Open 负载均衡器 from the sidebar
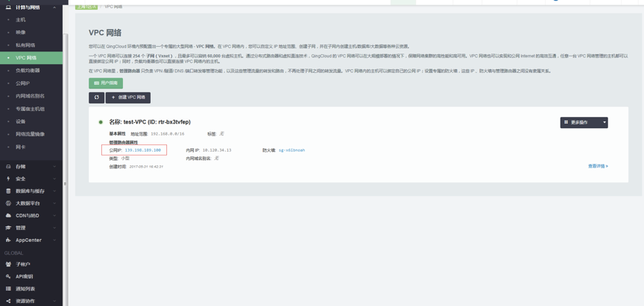 click(x=28, y=71)
